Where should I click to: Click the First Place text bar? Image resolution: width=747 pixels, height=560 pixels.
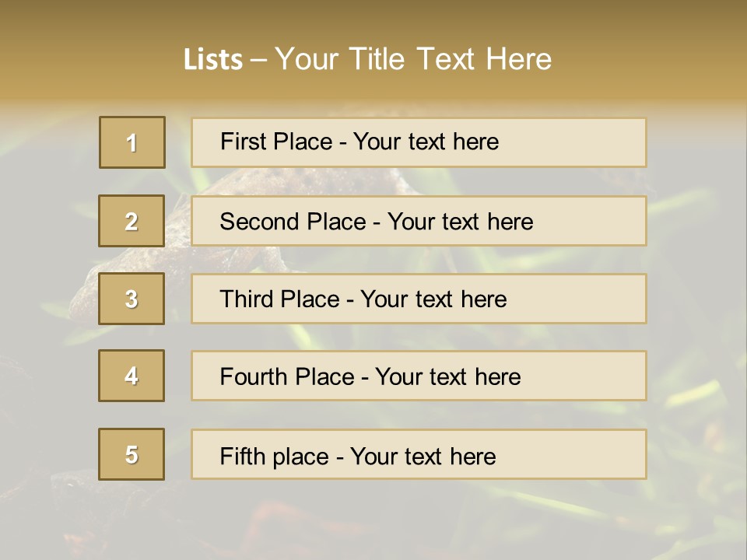[419, 142]
